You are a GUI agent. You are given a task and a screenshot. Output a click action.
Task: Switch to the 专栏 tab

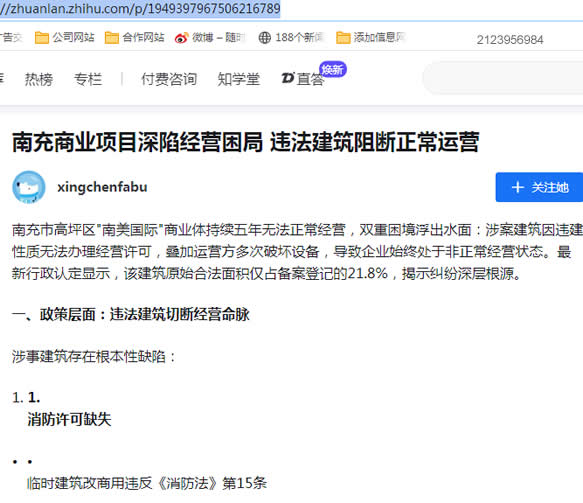pos(88,79)
